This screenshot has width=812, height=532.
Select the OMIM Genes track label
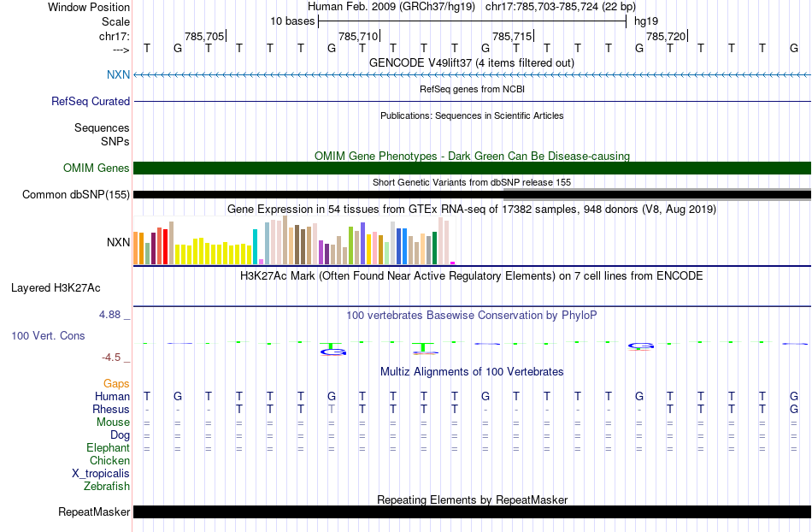pos(96,168)
